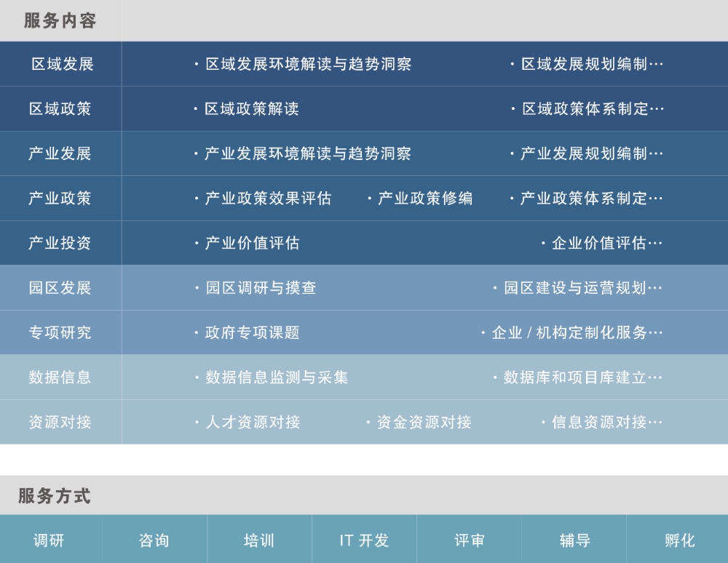Select the 孵化 service method cell

(x=679, y=540)
